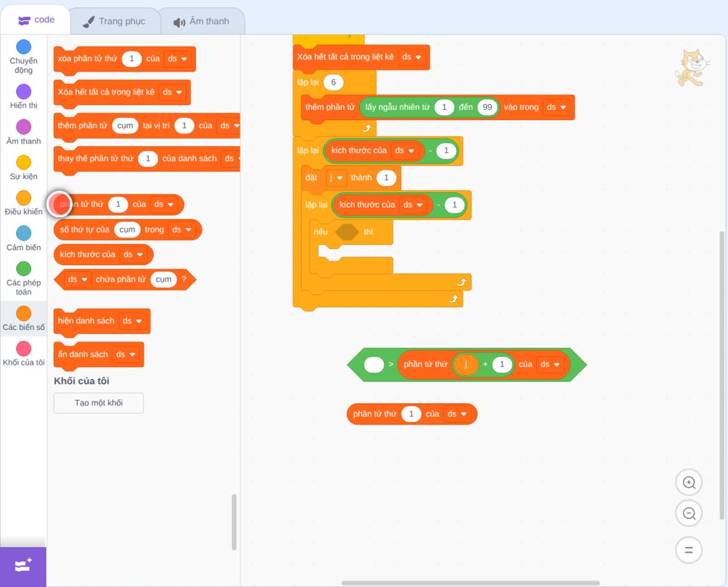Open the add extension button

tap(23, 566)
